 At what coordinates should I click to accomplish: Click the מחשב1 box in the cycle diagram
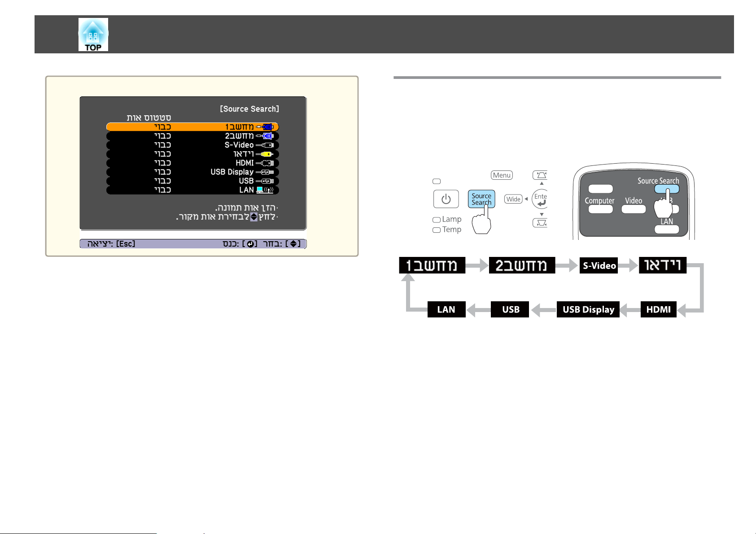point(432,265)
